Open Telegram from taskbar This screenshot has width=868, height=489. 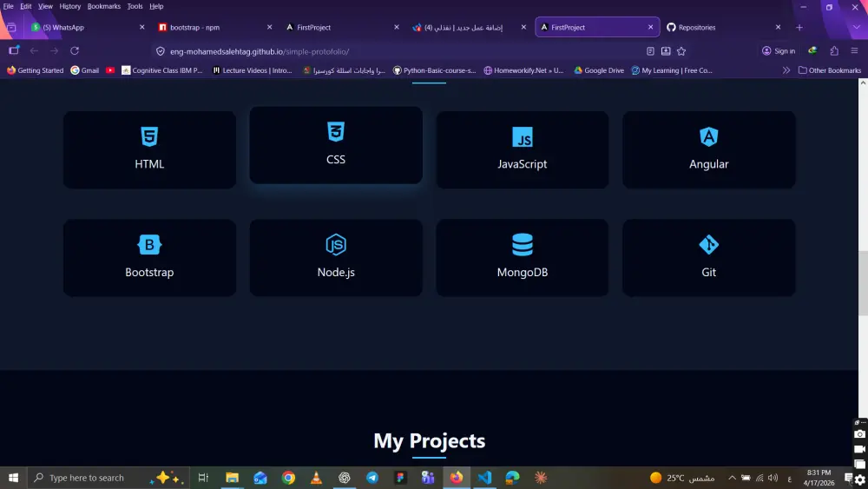[372, 478]
